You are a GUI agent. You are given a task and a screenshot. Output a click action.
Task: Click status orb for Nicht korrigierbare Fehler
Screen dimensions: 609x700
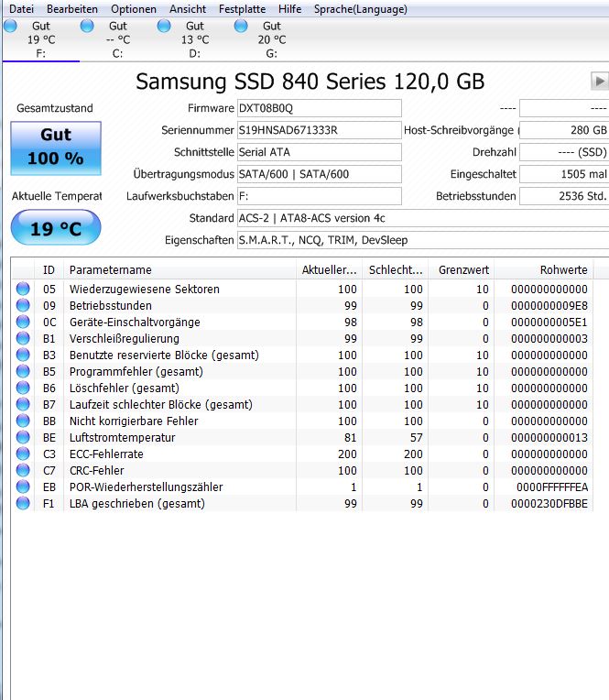point(23,421)
